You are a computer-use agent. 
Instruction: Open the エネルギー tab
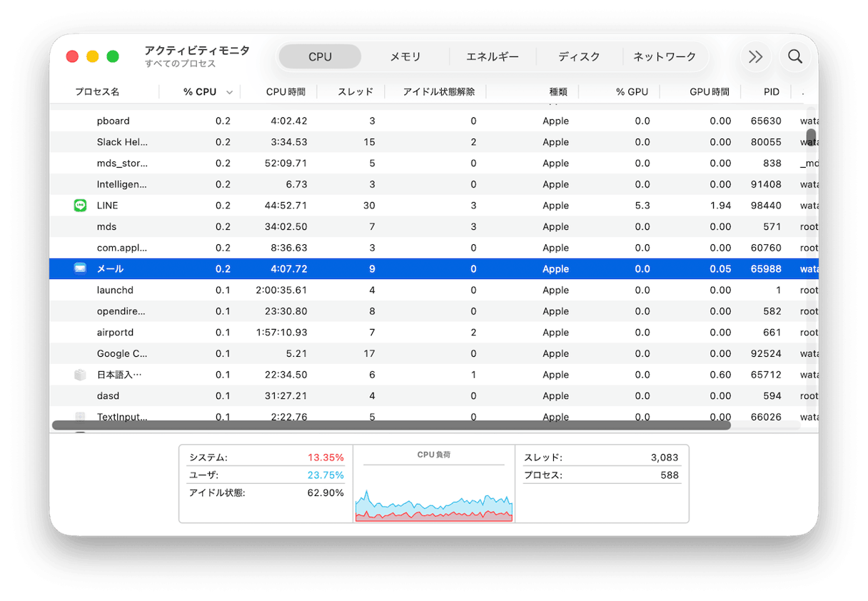[493, 56]
